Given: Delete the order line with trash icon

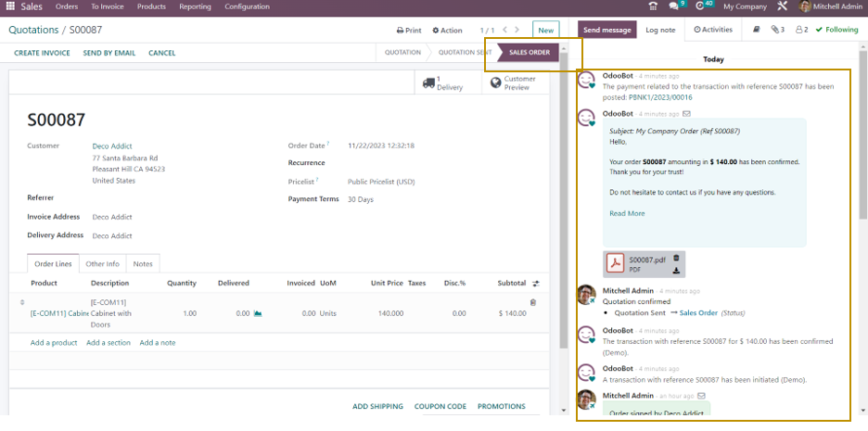Looking at the screenshot, I should tap(533, 302).
